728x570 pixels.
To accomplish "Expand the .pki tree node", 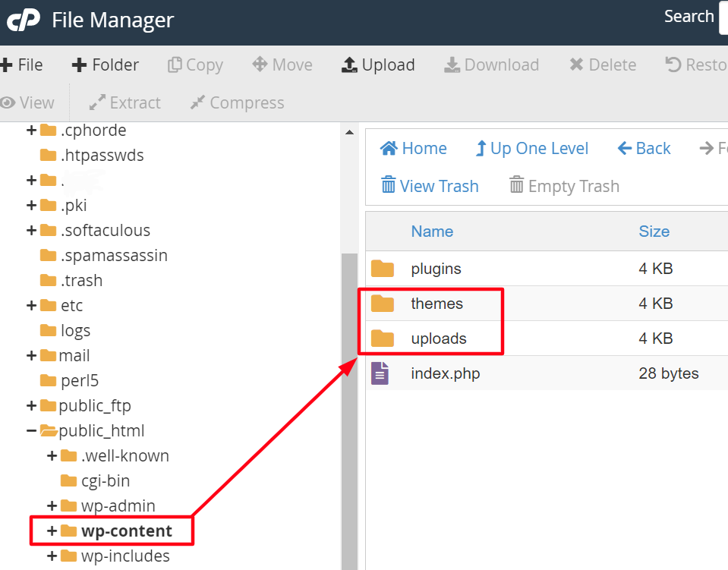I will [x=32, y=205].
